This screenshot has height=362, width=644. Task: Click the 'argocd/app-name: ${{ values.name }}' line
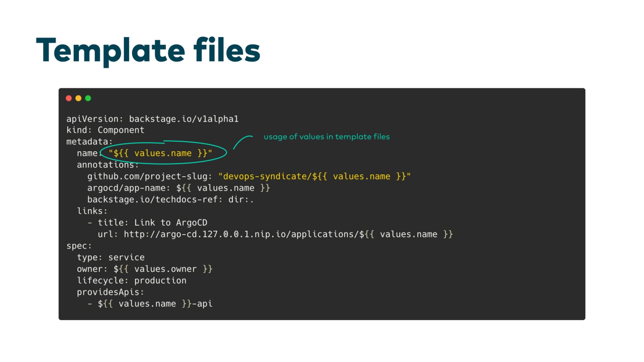tap(179, 188)
